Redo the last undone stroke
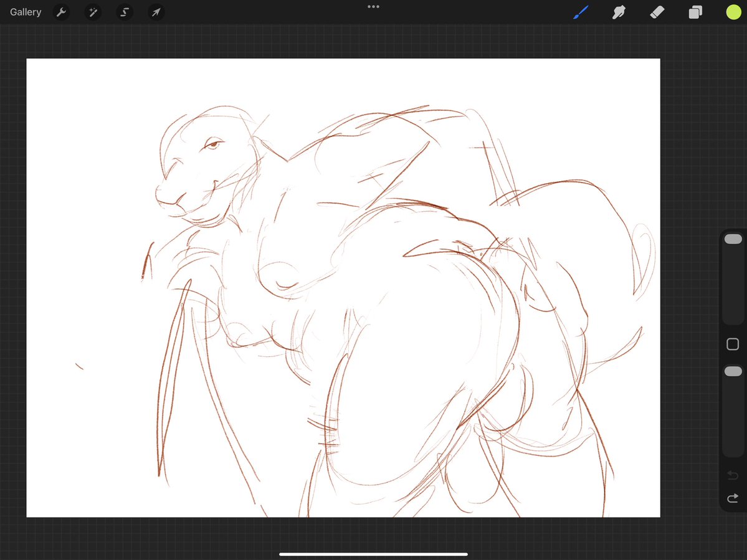 point(733,498)
